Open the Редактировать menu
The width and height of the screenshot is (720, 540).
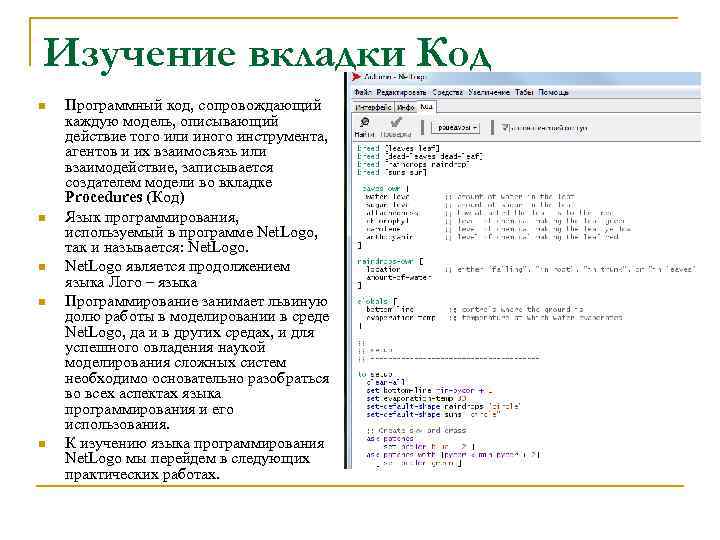(x=401, y=92)
